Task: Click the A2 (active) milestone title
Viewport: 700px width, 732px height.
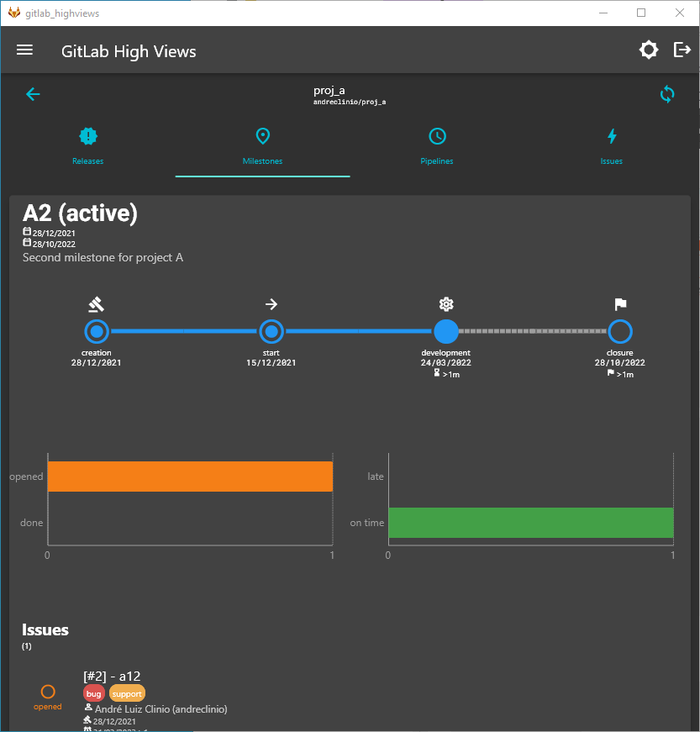Action: click(80, 213)
